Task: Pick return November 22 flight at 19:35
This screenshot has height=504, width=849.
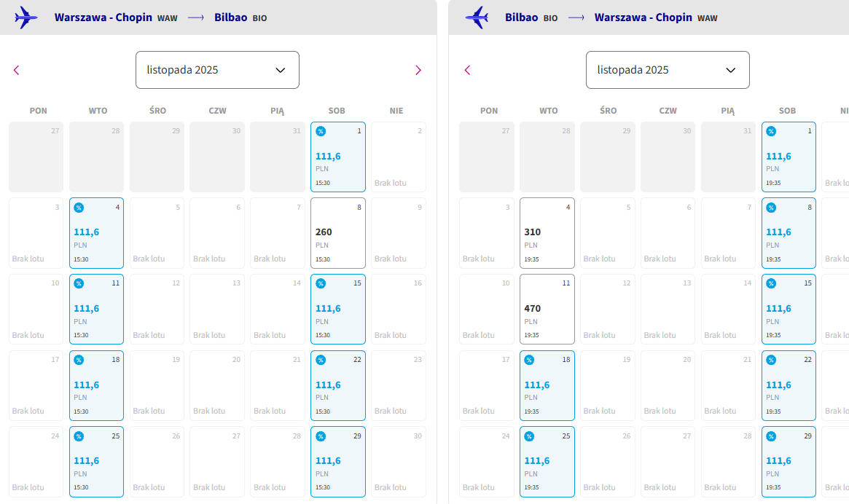Action: pyautogui.click(x=789, y=385)
